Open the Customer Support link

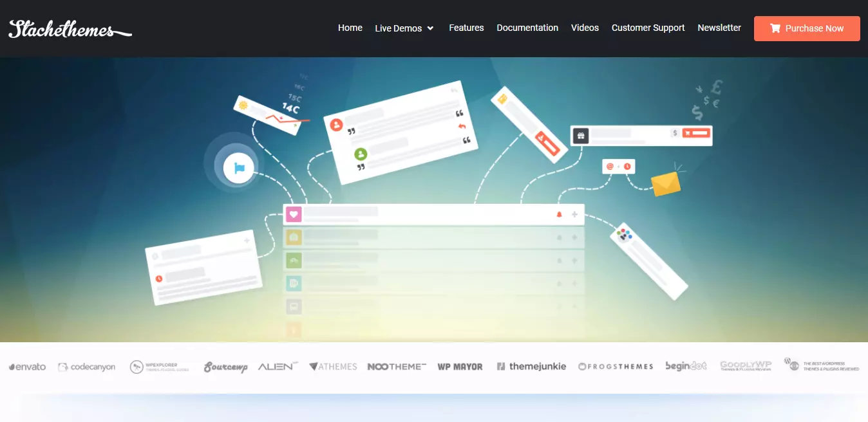click(648, 28)
